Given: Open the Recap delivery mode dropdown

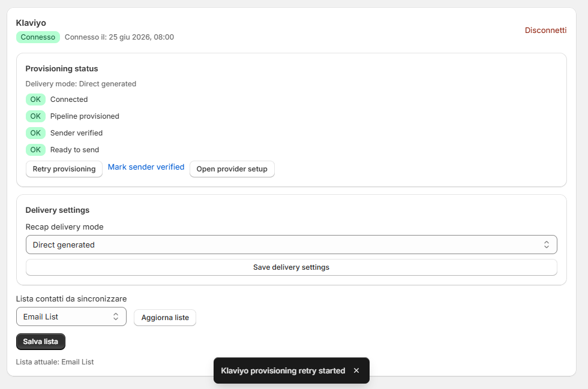Looking at the screenshot, I should (292, 245).
